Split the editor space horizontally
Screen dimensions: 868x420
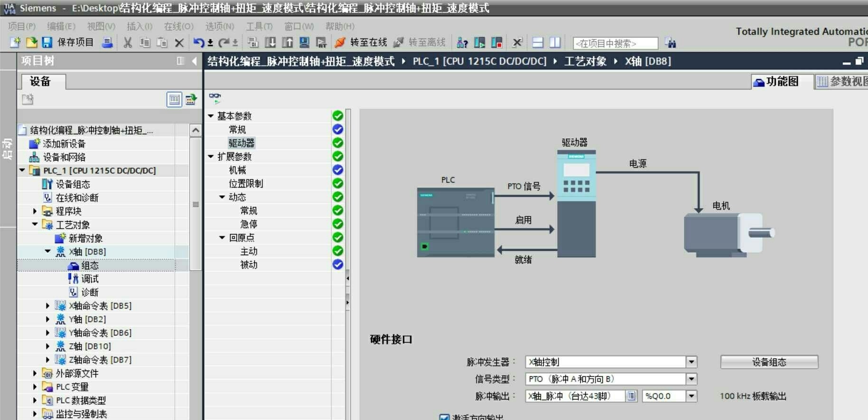[538, 43]
